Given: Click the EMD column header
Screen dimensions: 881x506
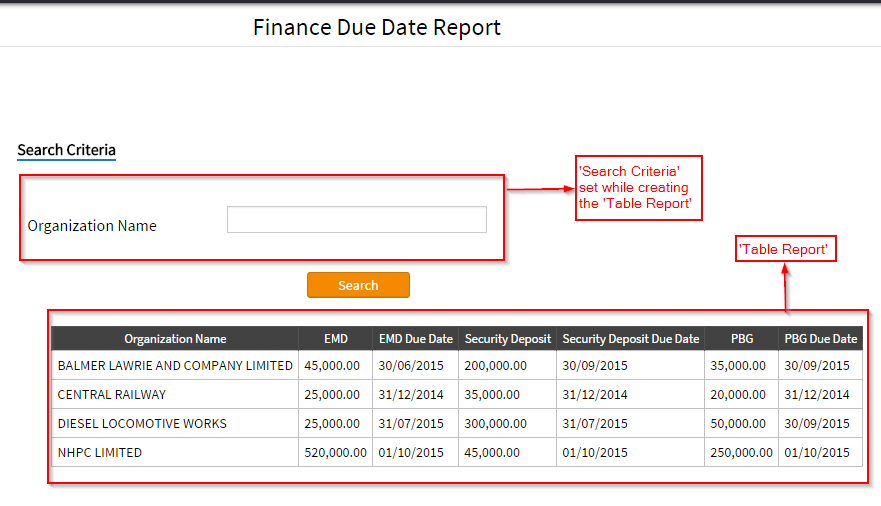Looking at the screenshot, I should tap(335, 339).
